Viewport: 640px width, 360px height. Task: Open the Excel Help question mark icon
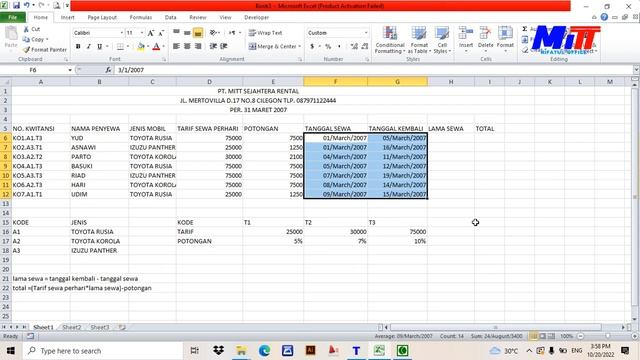[x=604, y=17]
